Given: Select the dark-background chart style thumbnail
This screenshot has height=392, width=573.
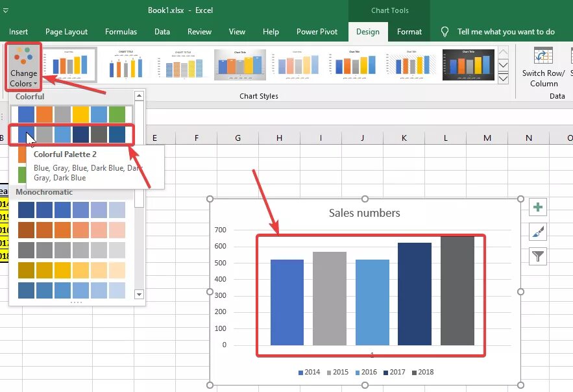Looking at the screenshot, I should (468, 65).
